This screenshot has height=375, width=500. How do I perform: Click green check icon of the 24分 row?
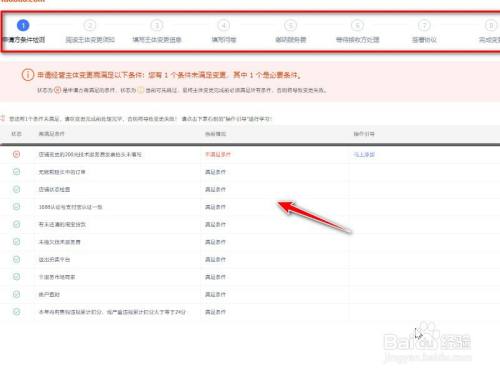tap(16, 312)
